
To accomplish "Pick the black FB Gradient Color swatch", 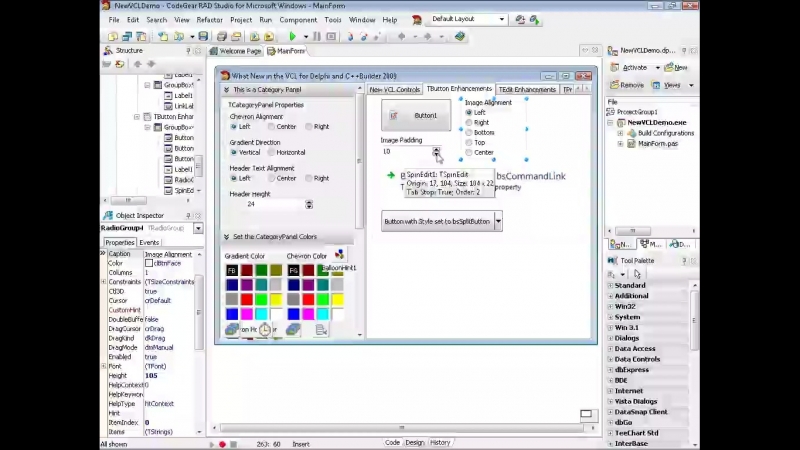I will [x=232, y=270].
